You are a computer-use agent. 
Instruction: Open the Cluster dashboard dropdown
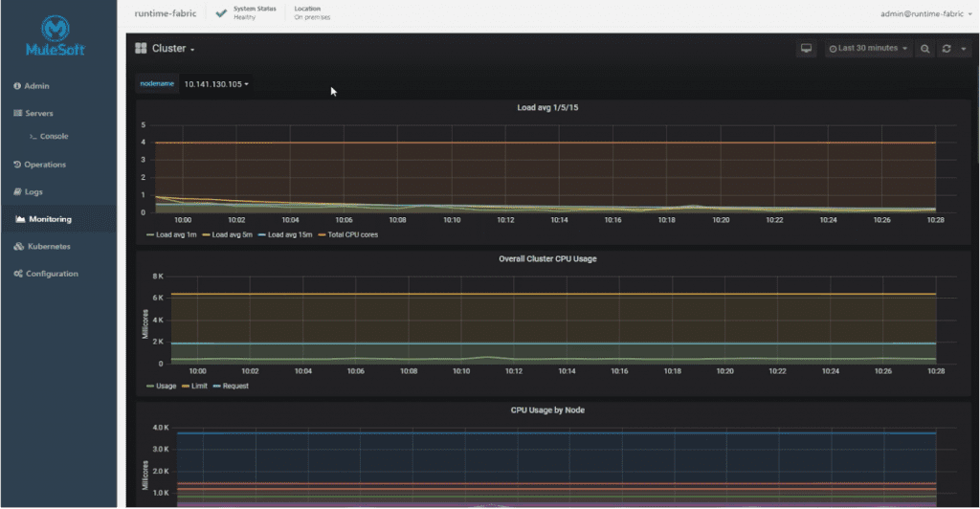point(173,49)
